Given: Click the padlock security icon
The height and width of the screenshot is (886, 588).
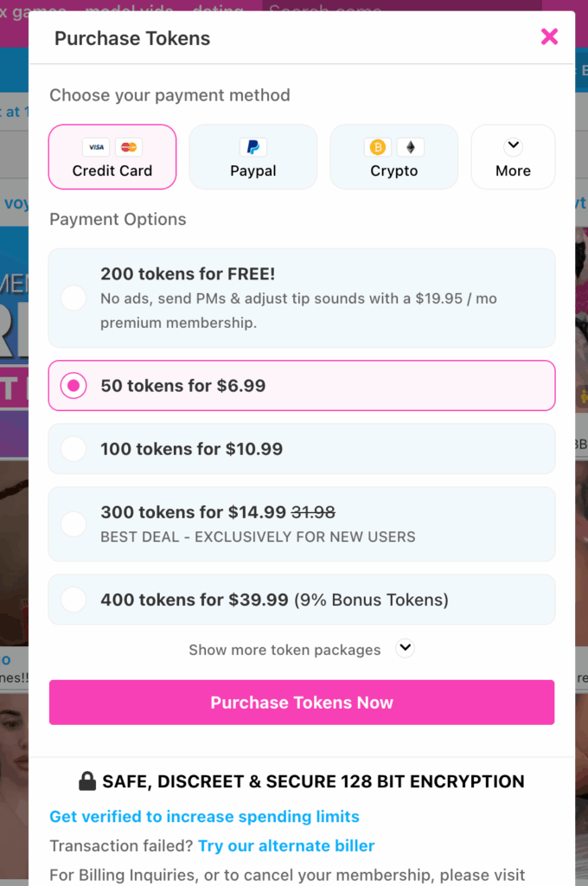Looking at the screenshot, I should coord(87,782).
